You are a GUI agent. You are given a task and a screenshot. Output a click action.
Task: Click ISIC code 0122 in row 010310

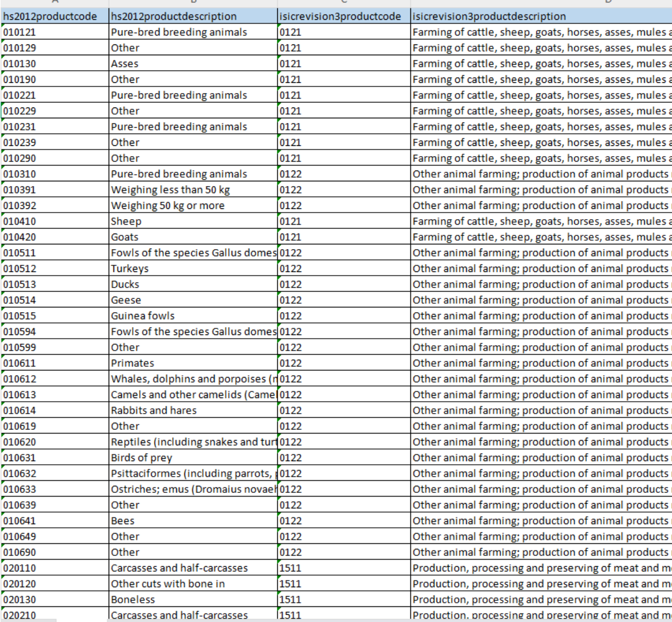344,174
